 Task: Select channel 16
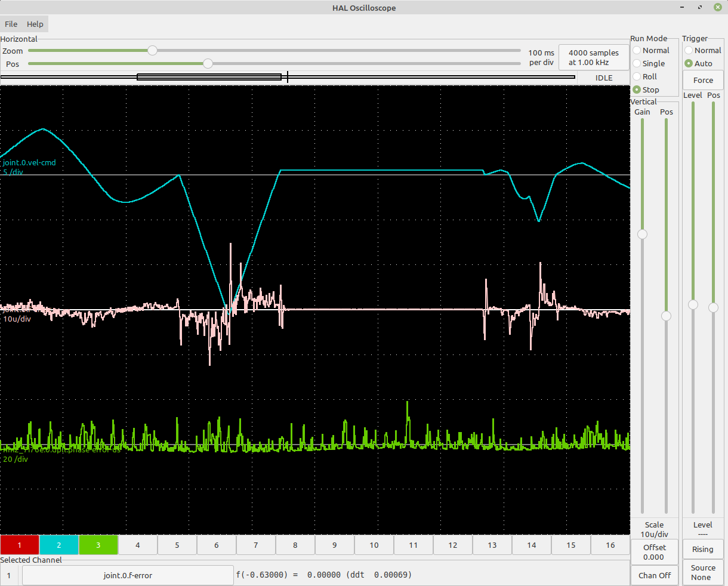coord(610,545)
